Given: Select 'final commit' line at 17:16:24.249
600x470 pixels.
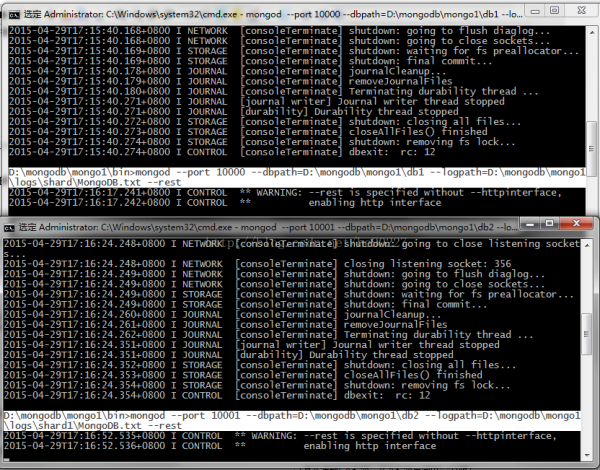Looking at the screenshot, I should coord(245,304).
